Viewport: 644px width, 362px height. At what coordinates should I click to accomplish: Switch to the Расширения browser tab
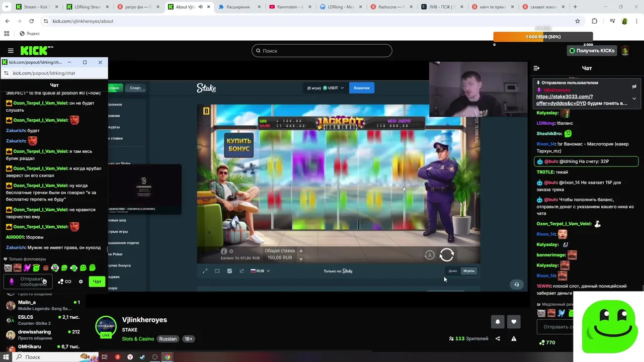(238, 7)
